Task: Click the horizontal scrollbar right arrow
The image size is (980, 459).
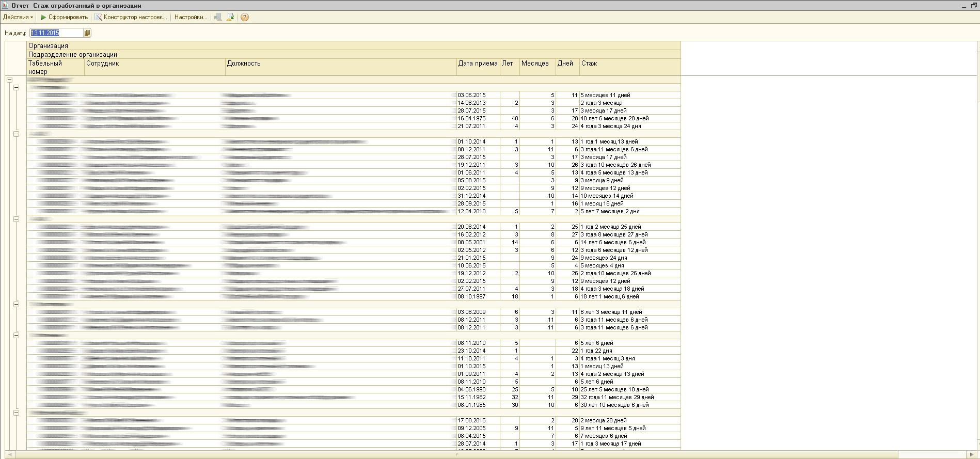Action: point(973,455)
